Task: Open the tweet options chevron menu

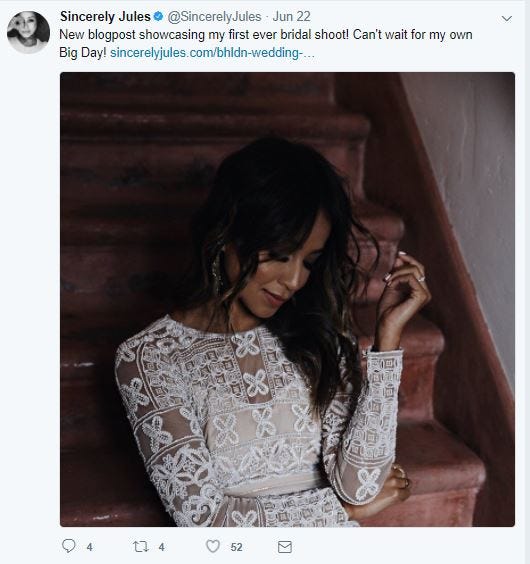Action: 507,18
